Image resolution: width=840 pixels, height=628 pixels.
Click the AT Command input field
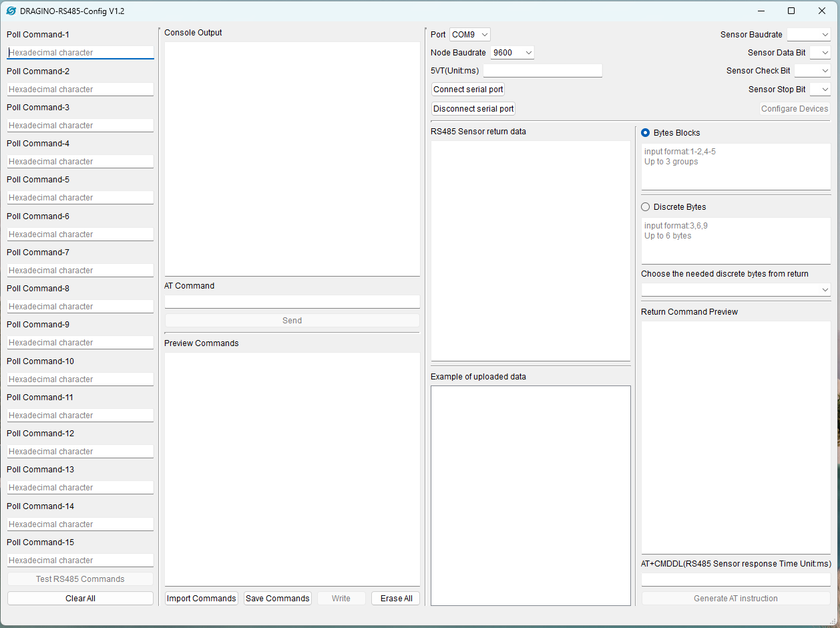[x=292, y=302]
